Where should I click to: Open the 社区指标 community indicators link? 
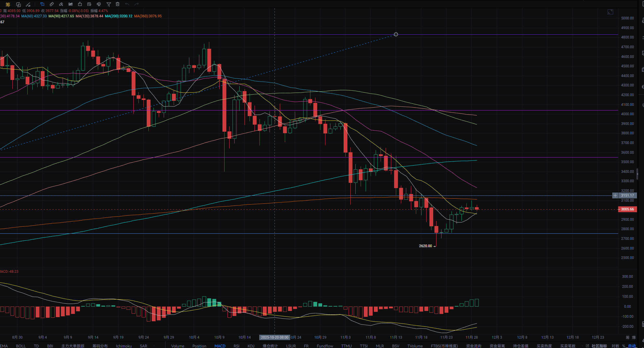coord(599,346)
